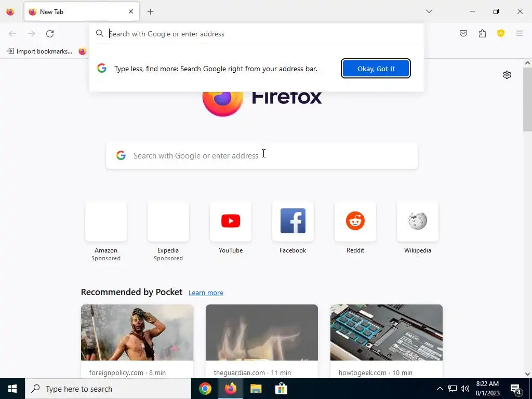Click the taskbar Type here to search box
The width and height of the screenshot is (532, 399).
point(108,389)
